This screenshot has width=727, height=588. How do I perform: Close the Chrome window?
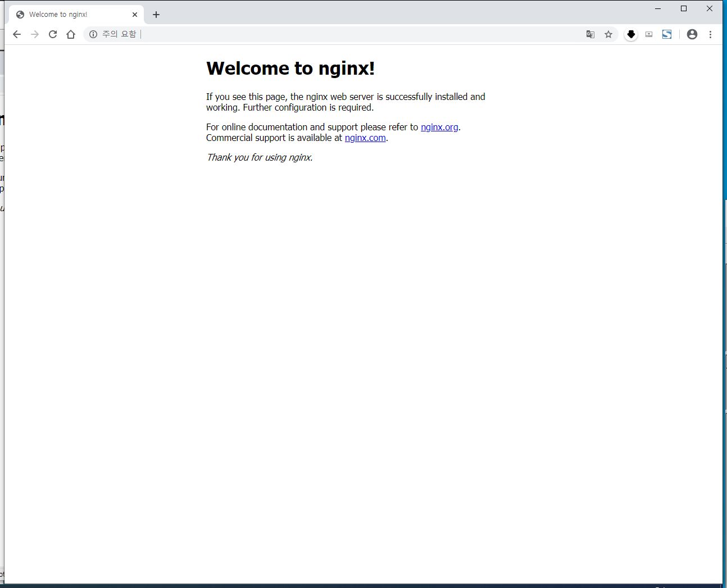[710, 8]
